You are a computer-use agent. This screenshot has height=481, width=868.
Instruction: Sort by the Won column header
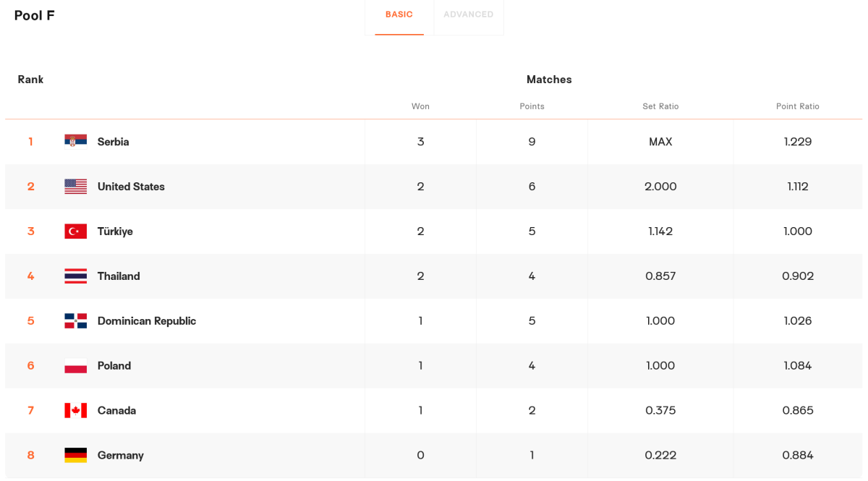tap(420, 106)
